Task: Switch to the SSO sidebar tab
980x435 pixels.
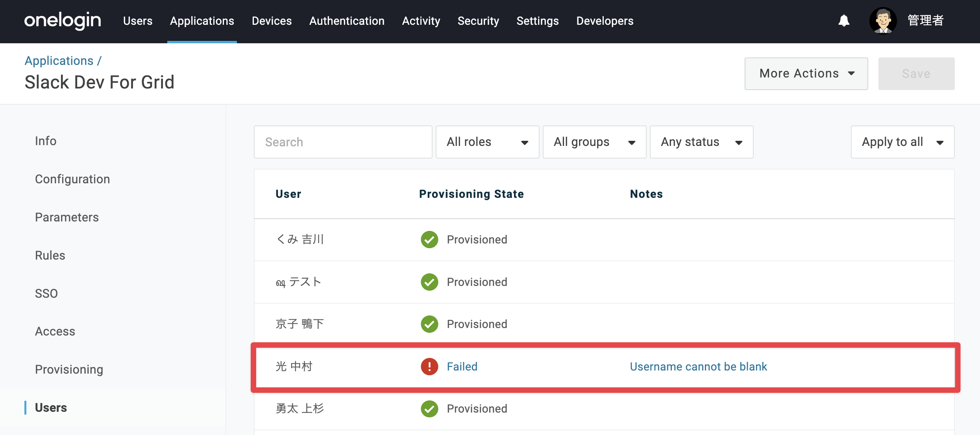Action: point(46,293)
